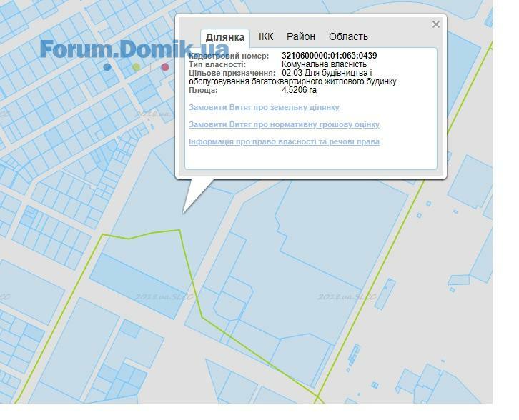This screenshot has height=420, width=519.
Task: Click 'Замовити Витяг про нормативну грошову оцінку' link
Action: coord(284,125)
